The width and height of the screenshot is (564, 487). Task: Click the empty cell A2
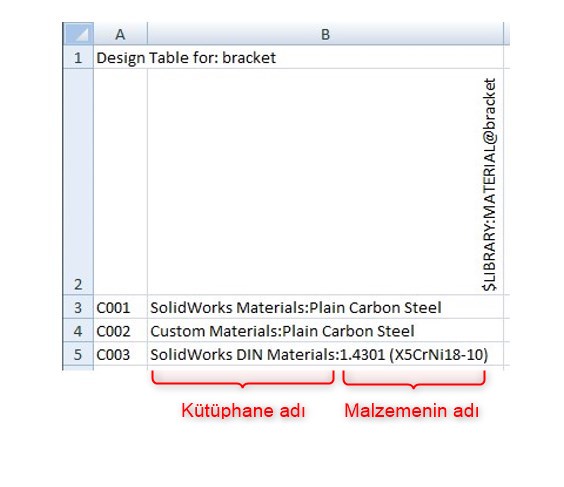click(120, 182)
